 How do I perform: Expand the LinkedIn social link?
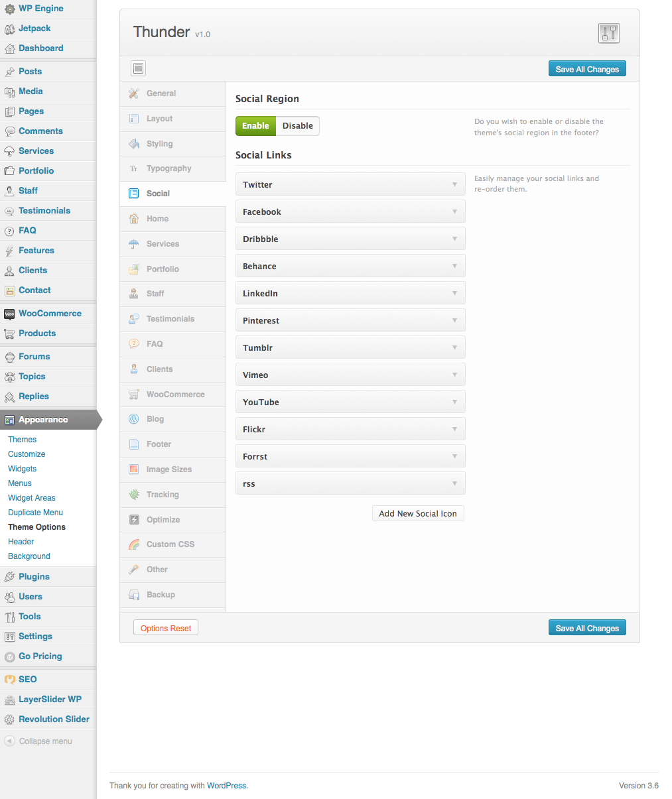350,293
